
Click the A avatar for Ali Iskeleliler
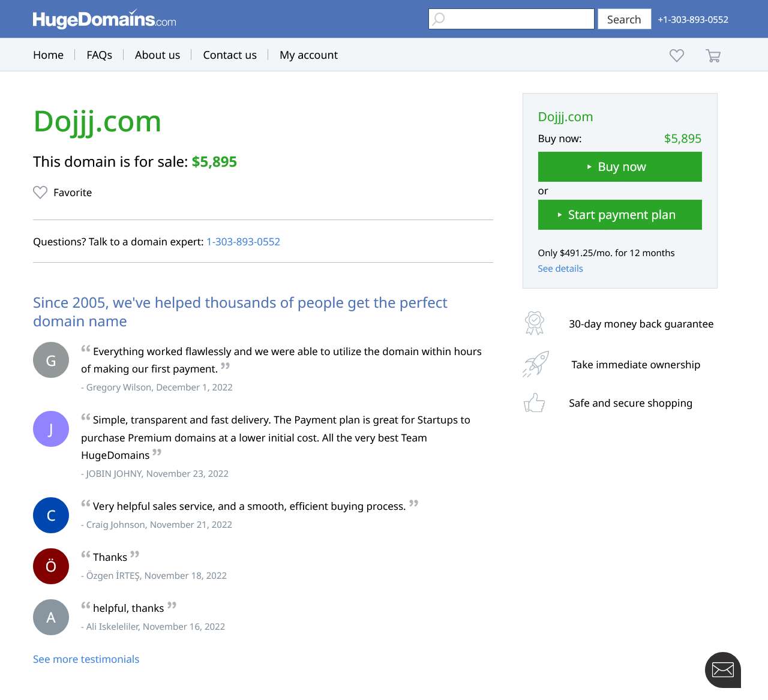pos(51,617)
